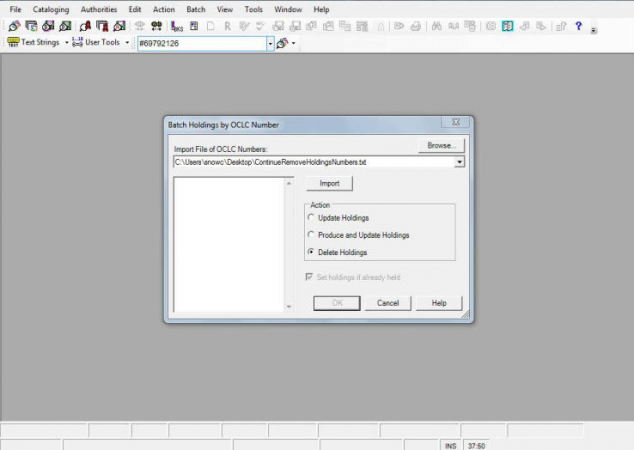This screenshot has height=450, width=634.
Task: Open the arrow beside the quick search icon
Action: [x=294, y=43]
